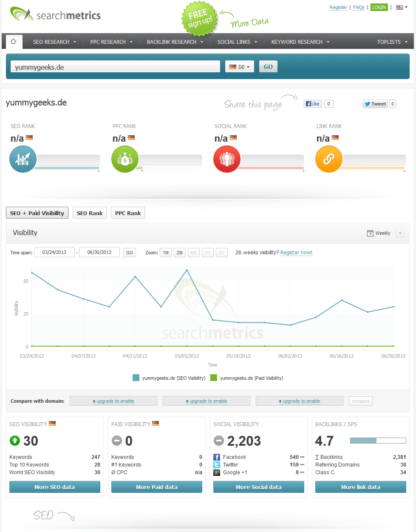Toggle SEO Visibility series in chart legend
Screen dimensions: 416x532
(169, 378)
